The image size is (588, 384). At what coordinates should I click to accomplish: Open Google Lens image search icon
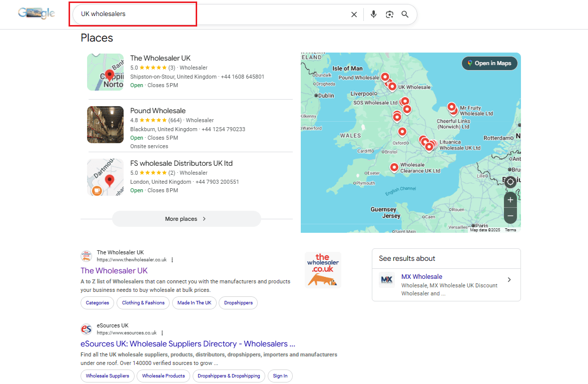[389, 15]
